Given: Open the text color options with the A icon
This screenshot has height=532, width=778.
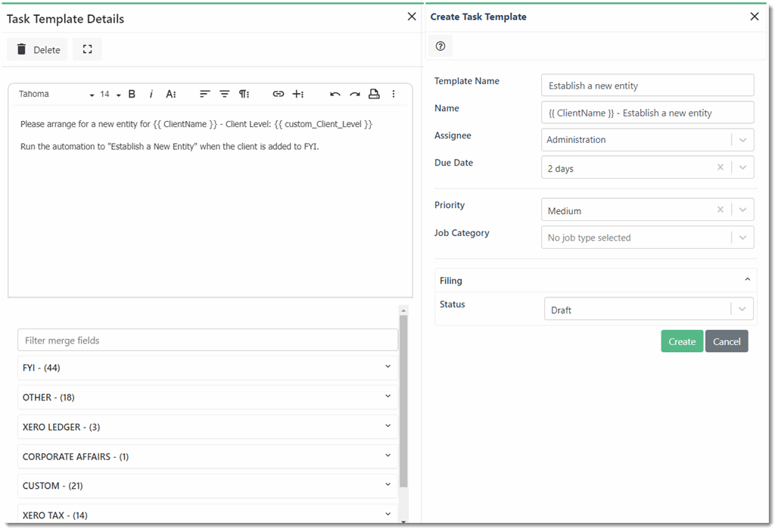Looking at the screenshot, I should click(171, 94).
